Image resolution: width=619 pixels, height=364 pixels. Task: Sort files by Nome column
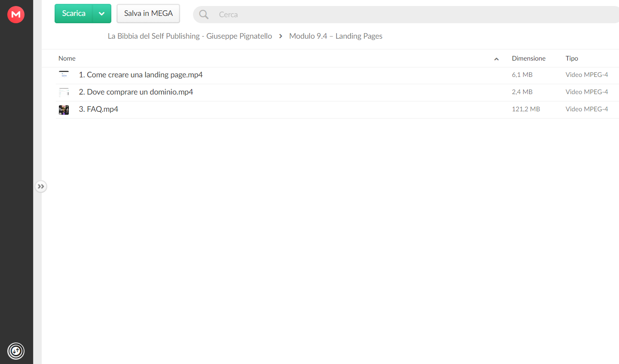[67, 58]
